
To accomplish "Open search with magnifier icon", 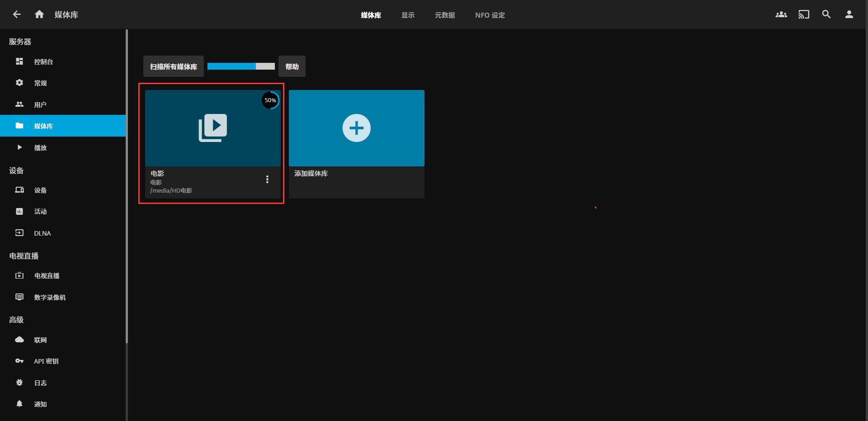I will [x=826, y=14].
